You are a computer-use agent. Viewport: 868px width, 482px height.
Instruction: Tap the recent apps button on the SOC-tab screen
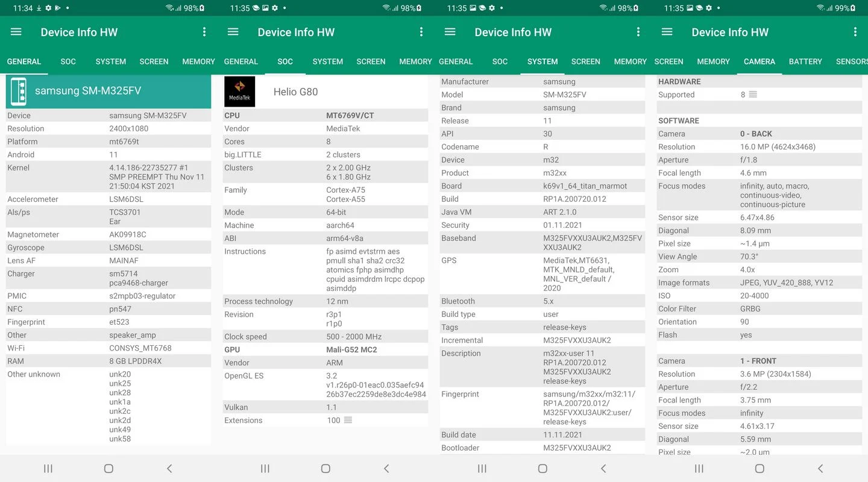[x=265, y=468]
